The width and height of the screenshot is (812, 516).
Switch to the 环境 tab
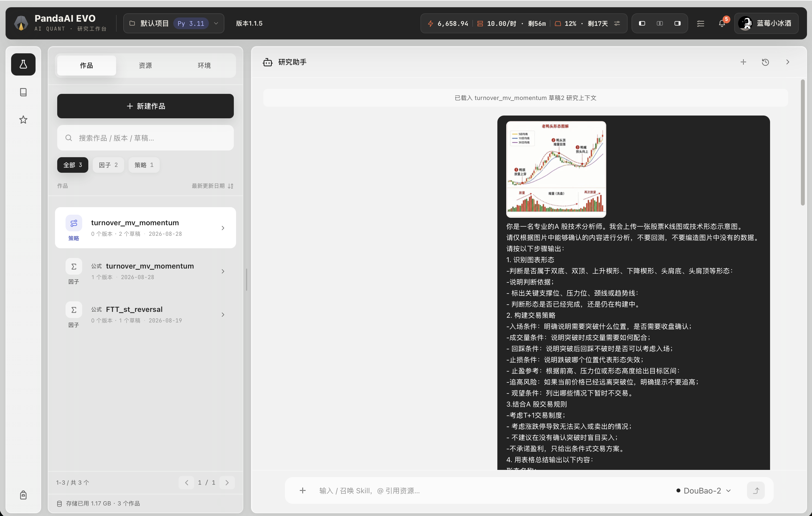(204, 66)
